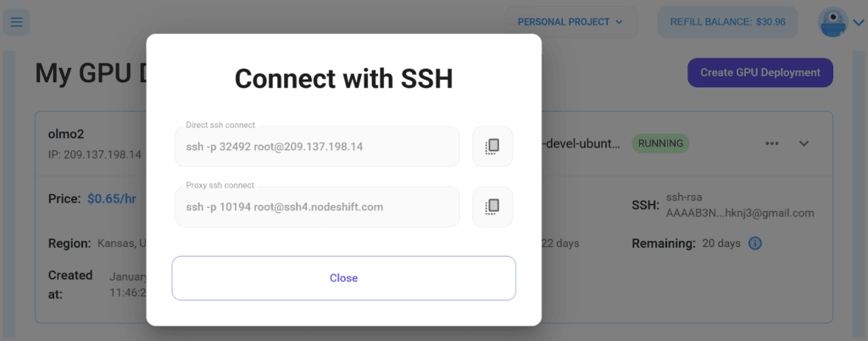Open the account dropdown arrow
Viewport: 868px width, 341px height.
pos(858,23)
